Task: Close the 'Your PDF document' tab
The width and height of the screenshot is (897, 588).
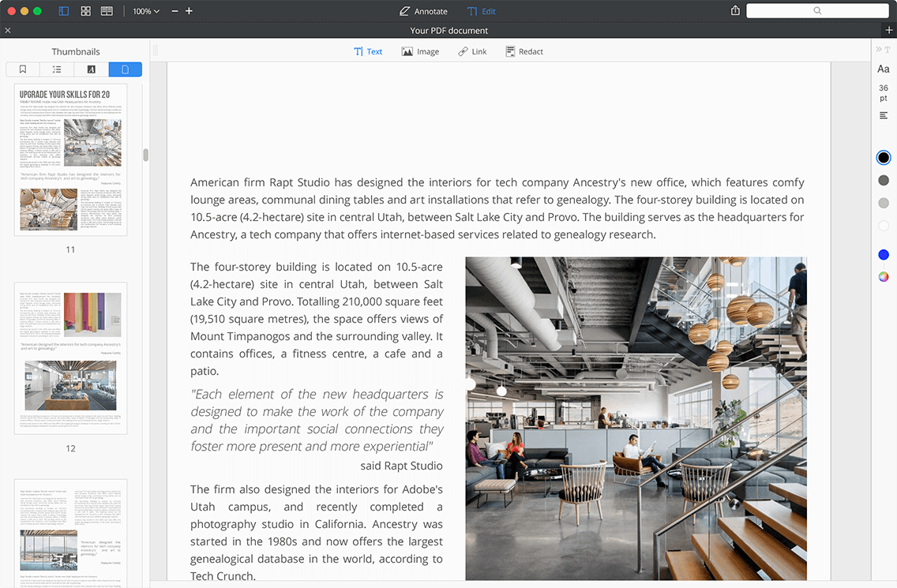Action: (x=7, y=30)
